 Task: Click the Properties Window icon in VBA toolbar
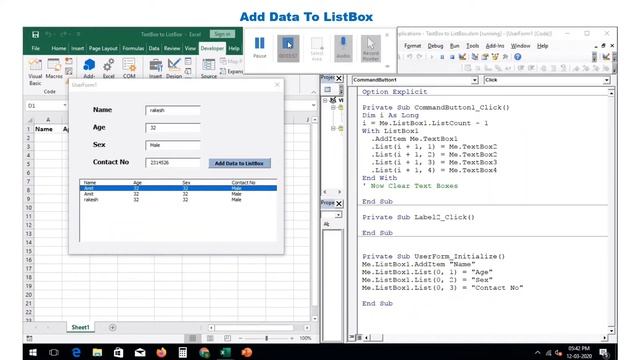pyautogui.click(x=485, y=57)
